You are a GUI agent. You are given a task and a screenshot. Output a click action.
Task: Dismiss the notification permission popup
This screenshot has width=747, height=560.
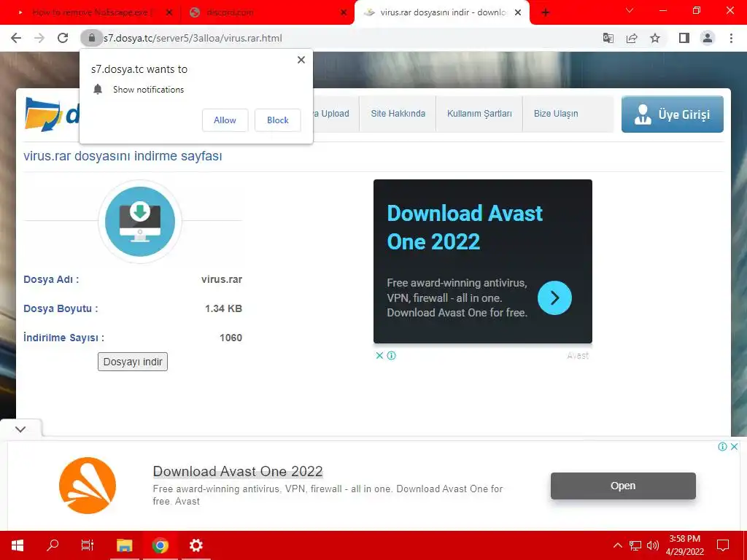(x=301, y=60)
